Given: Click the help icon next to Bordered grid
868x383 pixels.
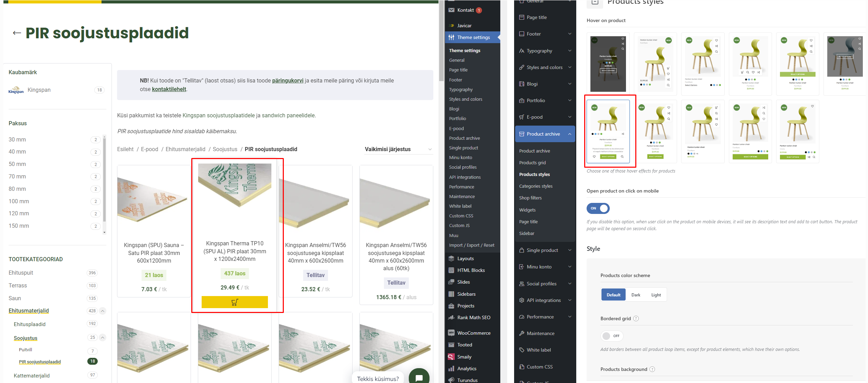Looking at the screenshot, I should (636, 318).
